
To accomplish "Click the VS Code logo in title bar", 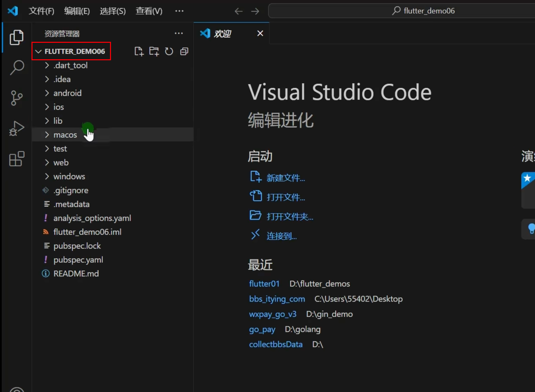I will (13, 11).
